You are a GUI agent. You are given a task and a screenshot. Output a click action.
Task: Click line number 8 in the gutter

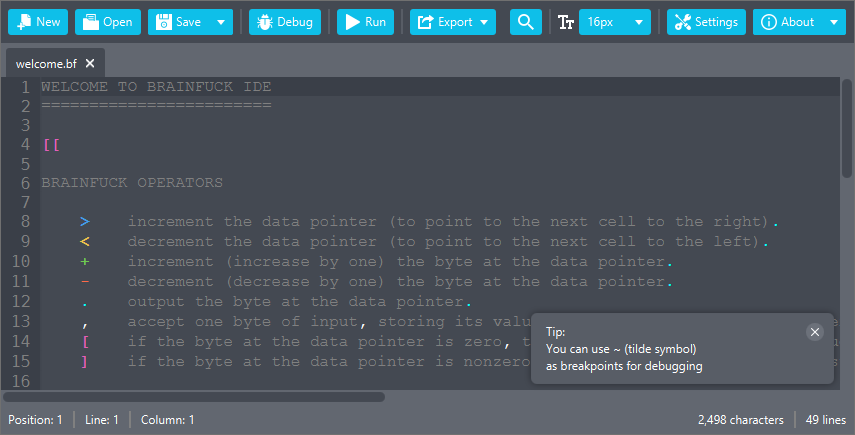click(x=25, y=221)
